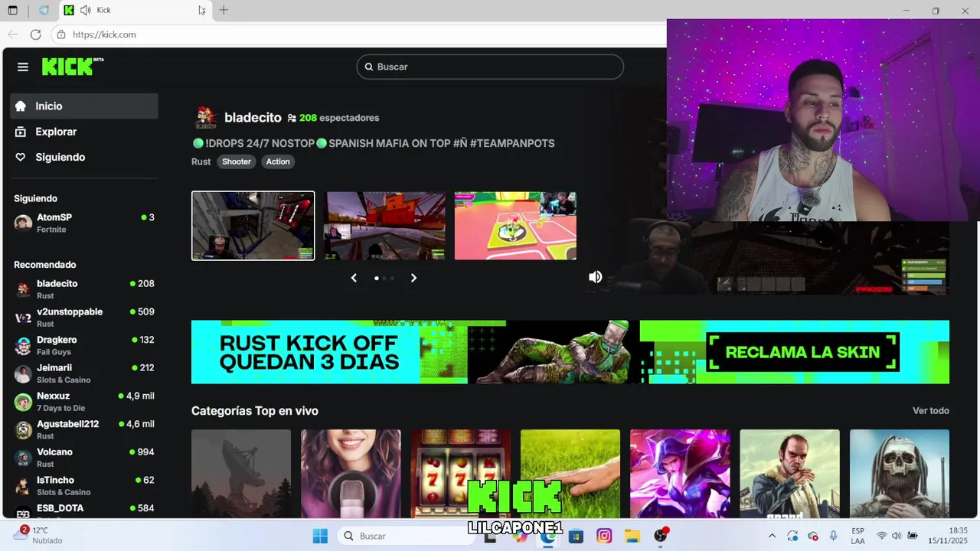Go to Inicio in the sidebar

[x=84, y=106]
